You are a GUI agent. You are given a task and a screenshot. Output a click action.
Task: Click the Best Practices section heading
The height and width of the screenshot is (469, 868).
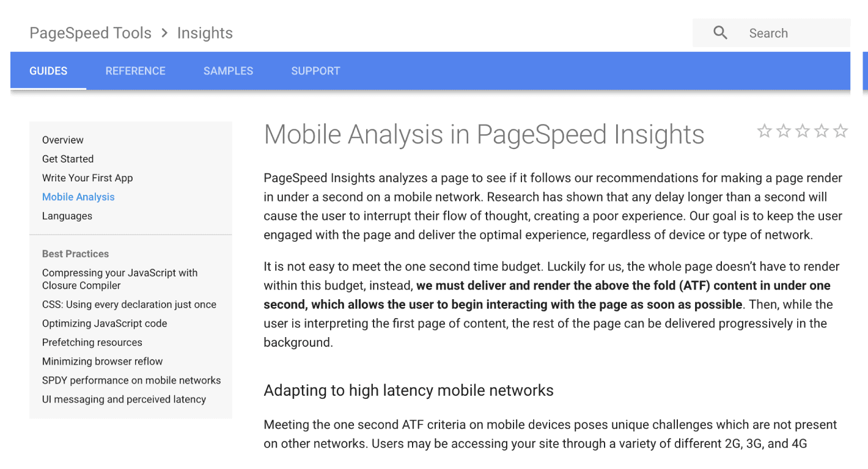[x=75, y=253]
